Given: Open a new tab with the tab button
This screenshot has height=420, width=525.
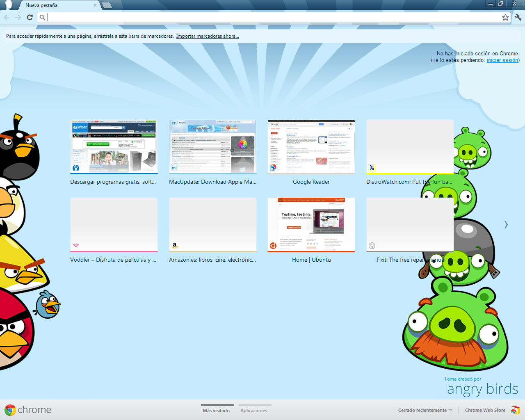Looking at the screenshot, I should 107,5.
